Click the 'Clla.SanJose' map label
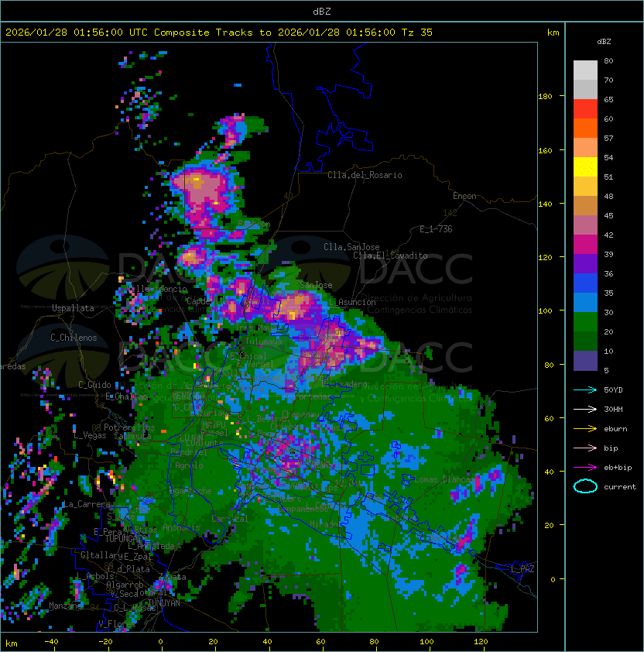 pyautogui.click(x=351, y=247)
